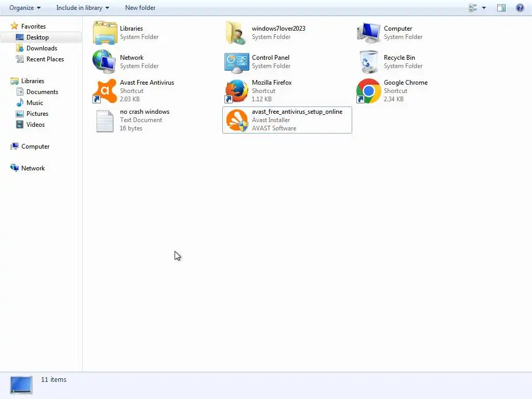
Task: Click the sidebar Desktop icon
Action: pyautogui.click(x=20, y=37)
